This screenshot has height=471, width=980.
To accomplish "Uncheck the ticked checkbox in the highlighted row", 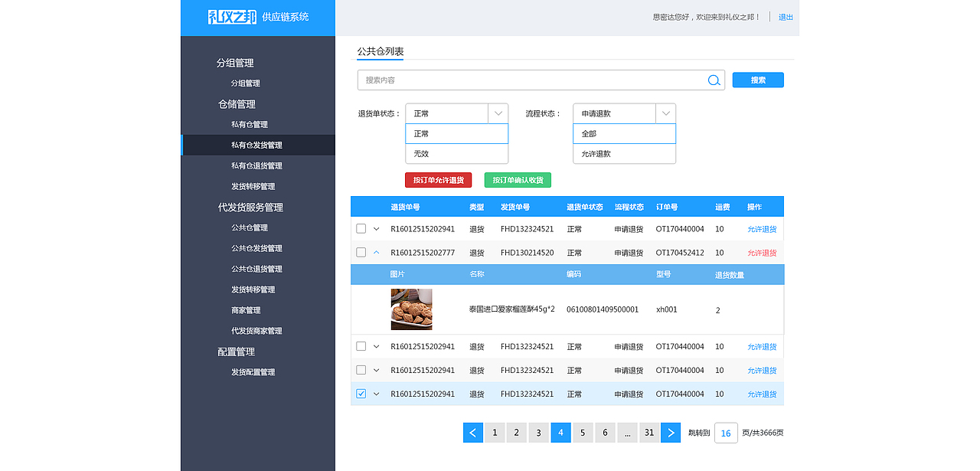I will coord(361,394).
